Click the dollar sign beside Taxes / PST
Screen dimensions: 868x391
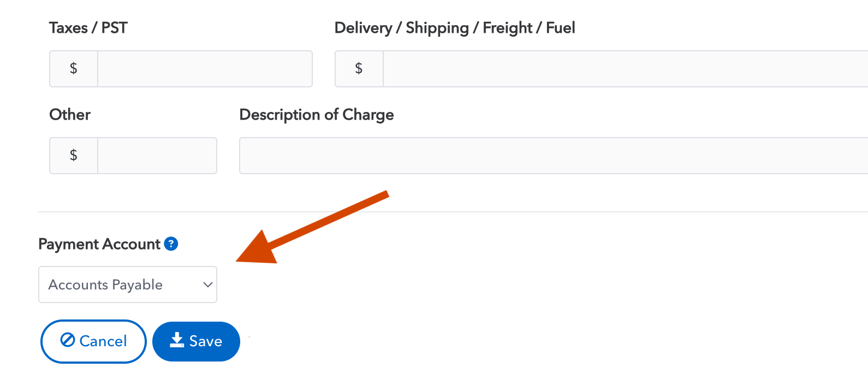coord(74,69)
